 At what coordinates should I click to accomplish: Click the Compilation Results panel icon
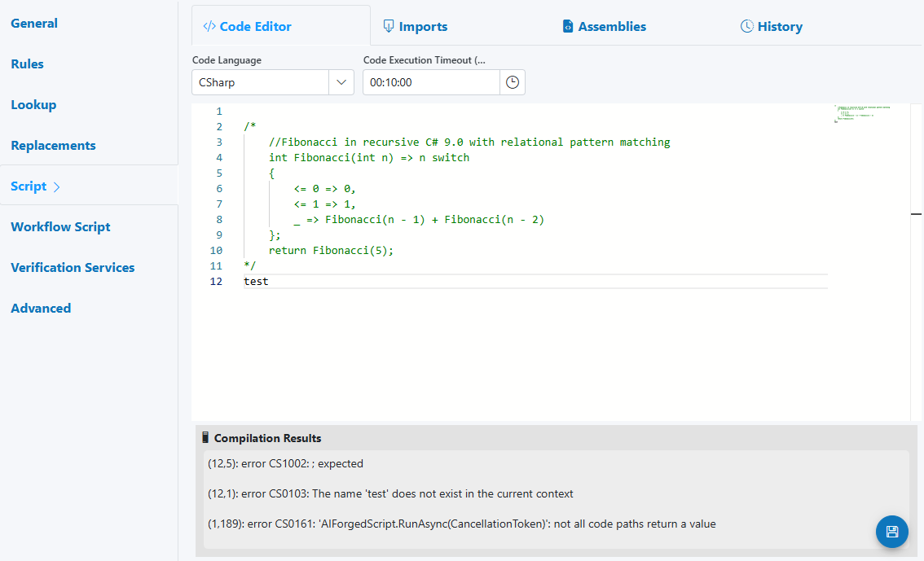pyautogui.click(x=205, y=437)
